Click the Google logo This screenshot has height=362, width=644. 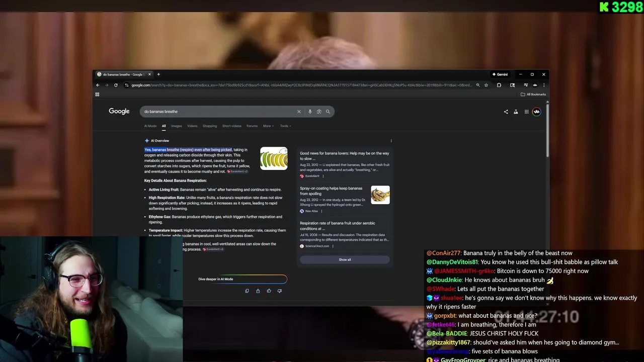[x=119, y=111]
